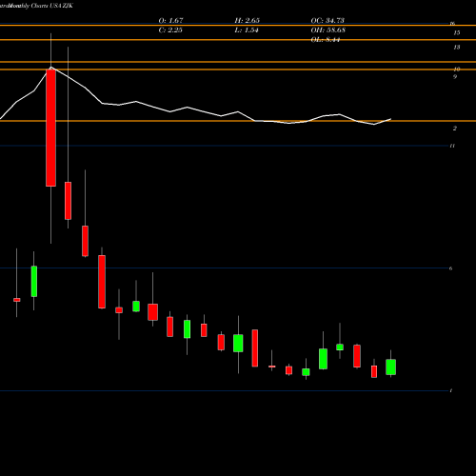Image resolution: width=476 pixels, height=476 pixels.
Task: Click the price axis label 13
Action: tap(457, 48)
